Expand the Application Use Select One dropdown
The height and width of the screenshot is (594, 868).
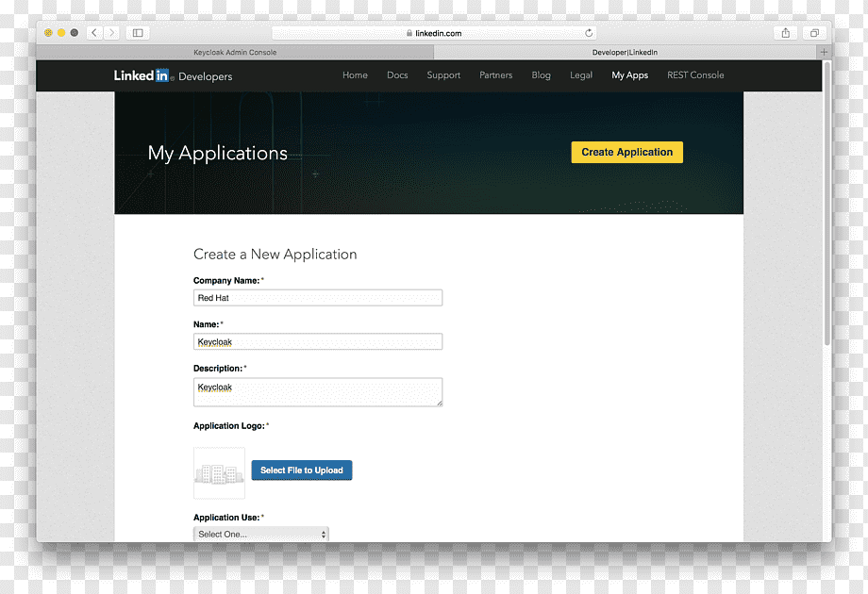[260, 534]
